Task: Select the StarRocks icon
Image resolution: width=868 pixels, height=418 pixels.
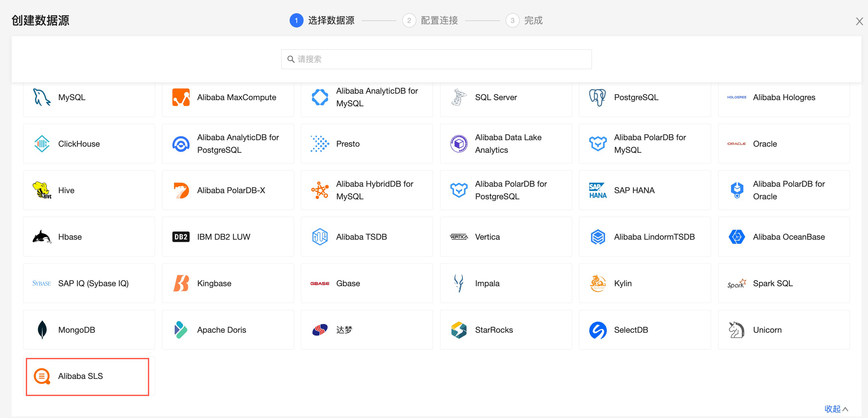Action: (x=459, y=330)
